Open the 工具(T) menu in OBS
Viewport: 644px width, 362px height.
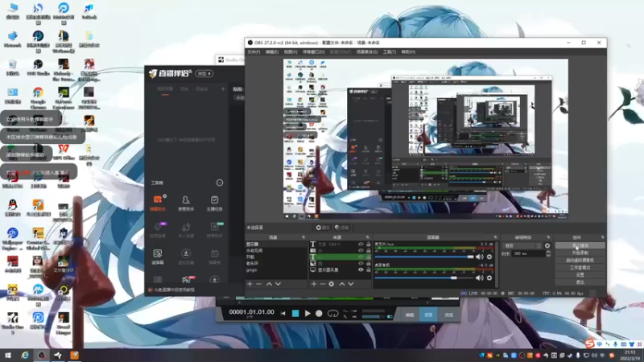390,52
